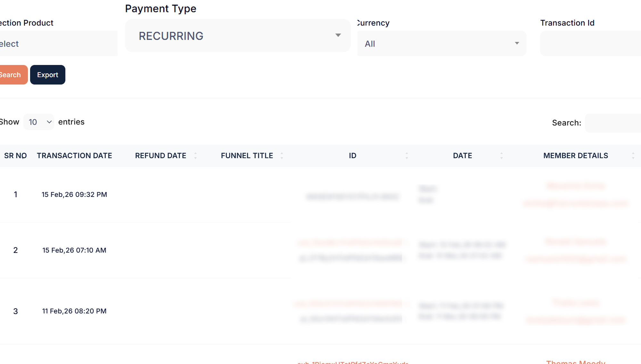Open the Thomas Moody member link
Screen dimensions: 641x364
[576, 362]
